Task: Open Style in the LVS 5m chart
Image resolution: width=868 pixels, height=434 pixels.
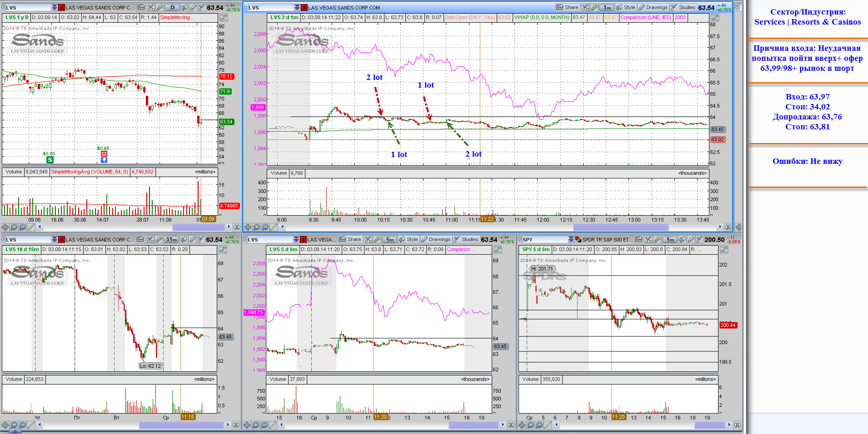Action: (x=408, y=240)
